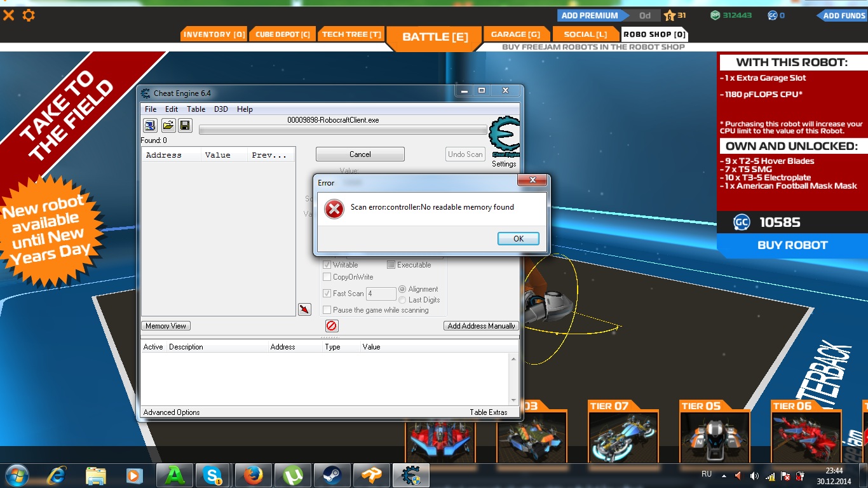This screenshot has height=488, width=868.
Task: Select the Tier 07 robot thumbnail
Action: tap(622, 437)
